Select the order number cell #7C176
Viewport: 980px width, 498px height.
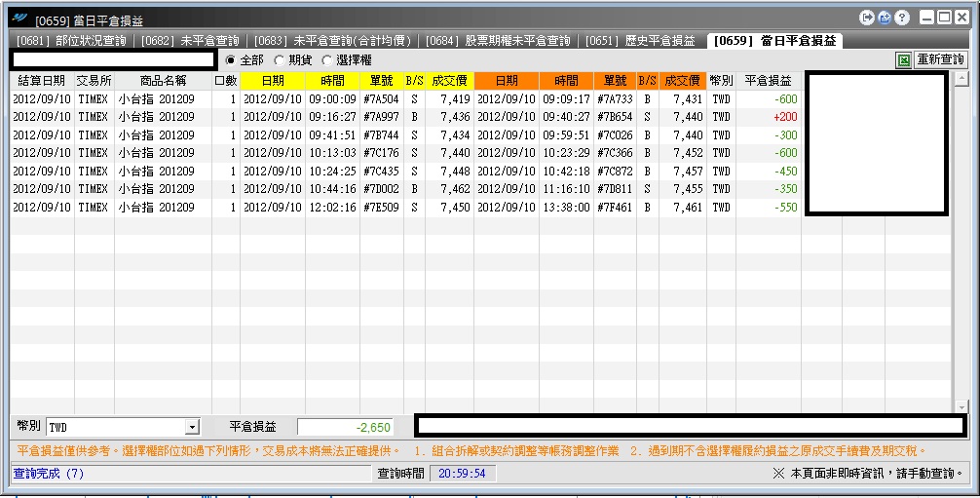coord(381,153)
